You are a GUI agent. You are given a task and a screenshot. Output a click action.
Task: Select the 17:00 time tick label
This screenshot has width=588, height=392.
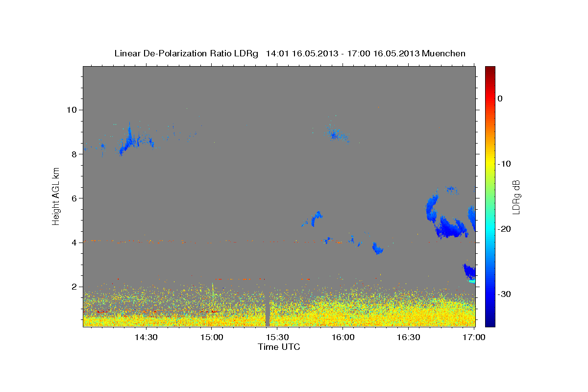click(474, 337)
